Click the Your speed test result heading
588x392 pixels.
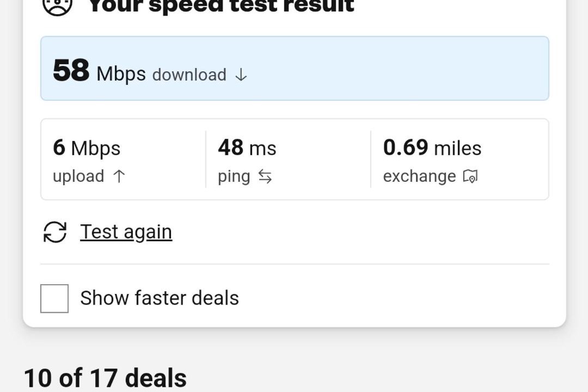pyautogui.click(x=220, y=5)
